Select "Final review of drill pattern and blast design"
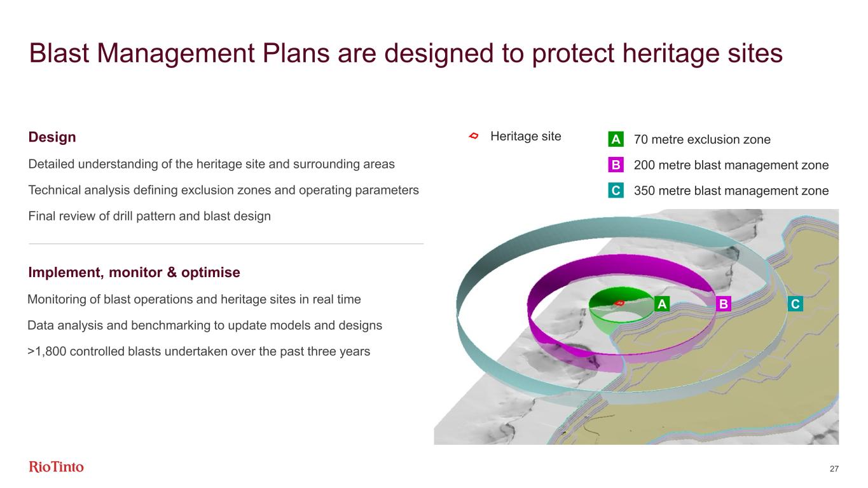This screenshot has width=868, height=488. 149,216
